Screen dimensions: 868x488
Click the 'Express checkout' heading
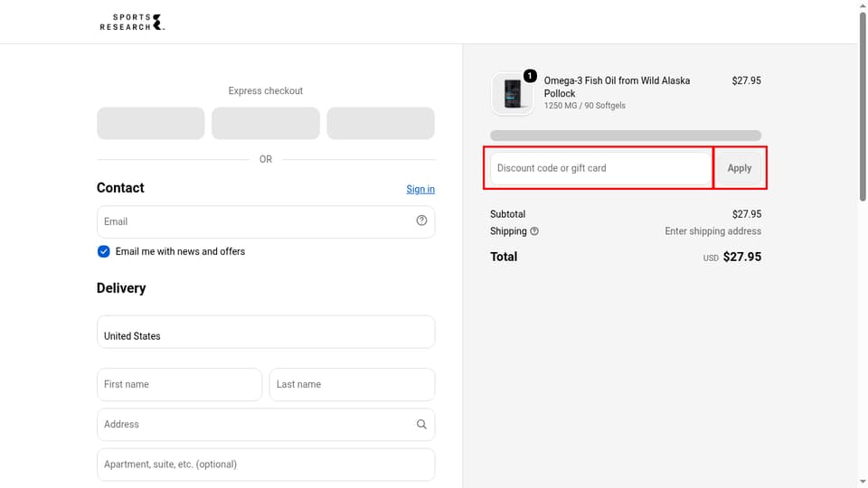pos(266,90)
